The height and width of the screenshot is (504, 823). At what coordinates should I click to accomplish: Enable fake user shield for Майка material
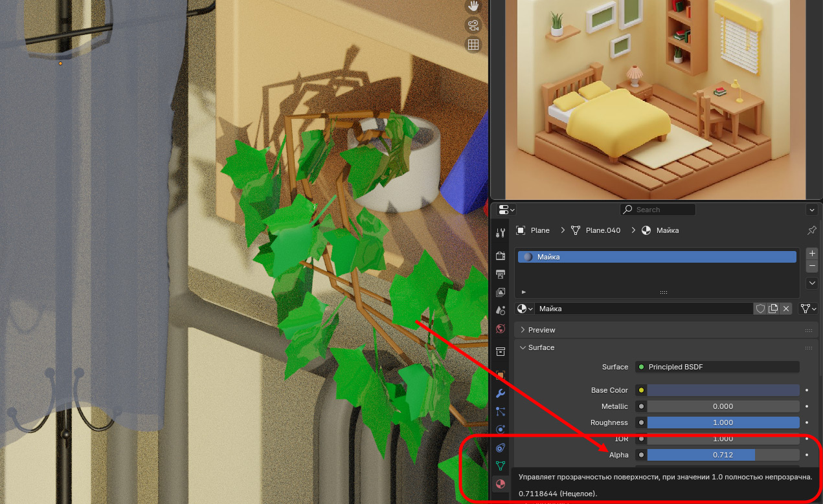pyautogui.click(x=761, y=309)
